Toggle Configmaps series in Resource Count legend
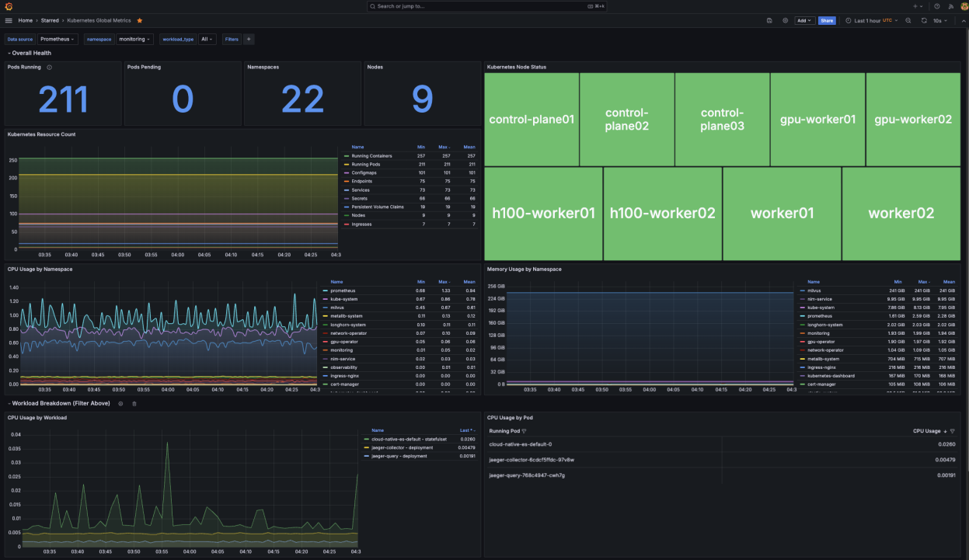The image size is (969, 560). [x=364, y=173]
